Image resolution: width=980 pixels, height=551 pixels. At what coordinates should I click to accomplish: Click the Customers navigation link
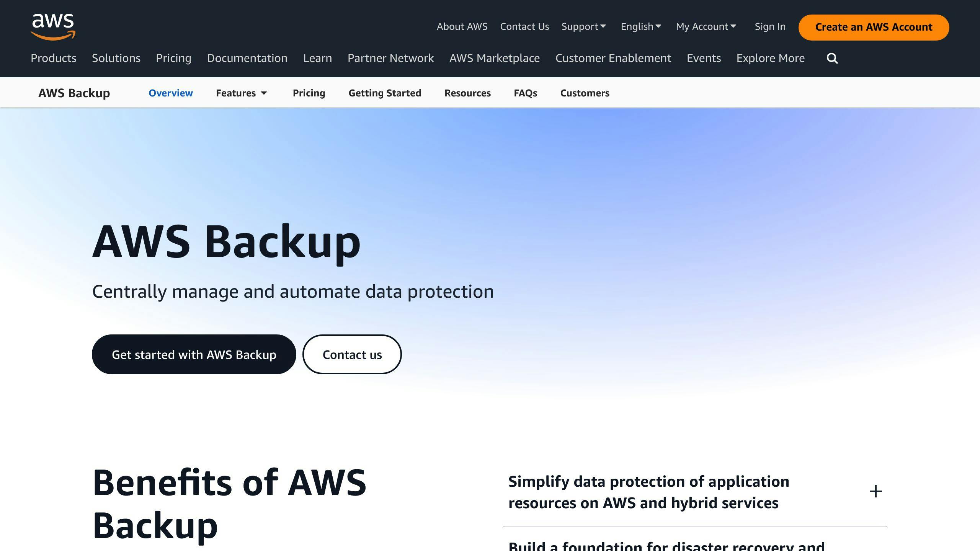(585, 93)
